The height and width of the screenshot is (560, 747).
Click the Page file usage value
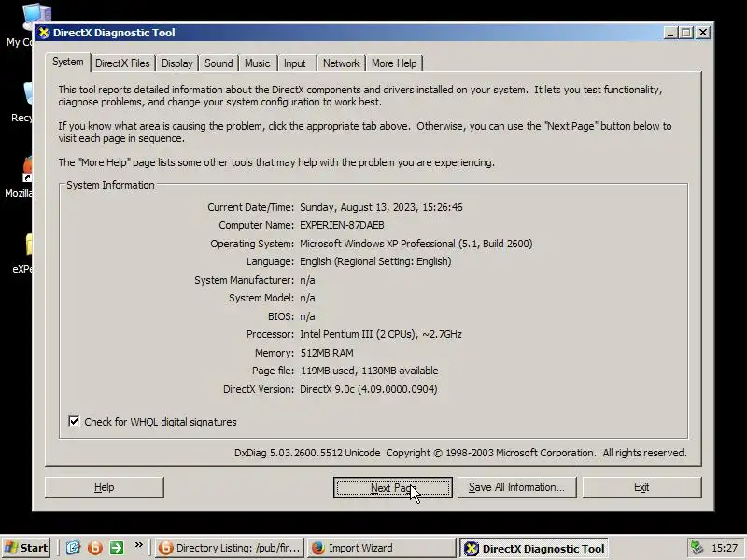pyautogui.click(x=369, y=371)
